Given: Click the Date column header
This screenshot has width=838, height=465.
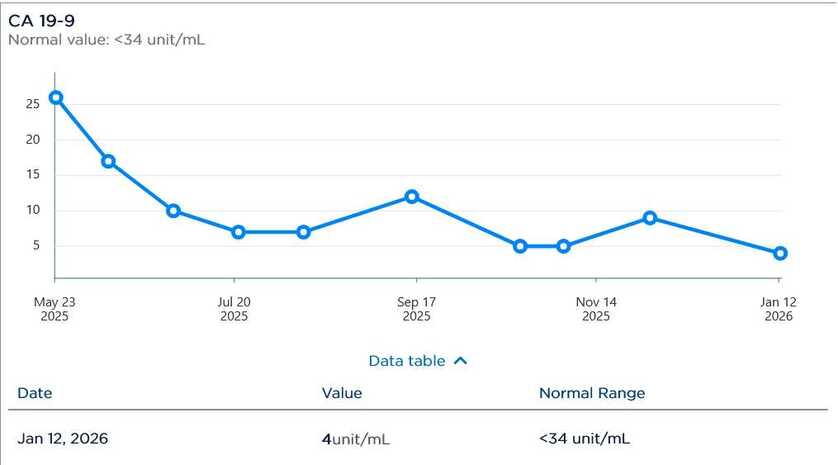Looking at the screenshot, I should tap(35, 393).
